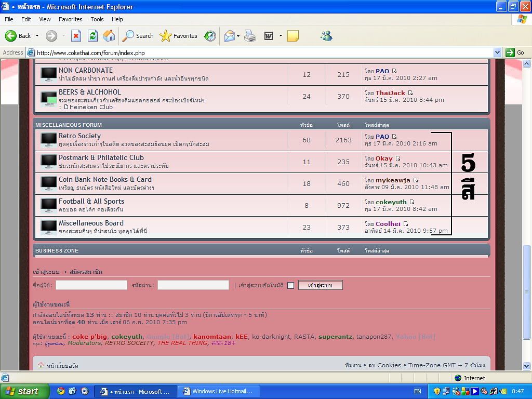
Task: Open the Search toolbar button
Action: click(x=138, y=36)
